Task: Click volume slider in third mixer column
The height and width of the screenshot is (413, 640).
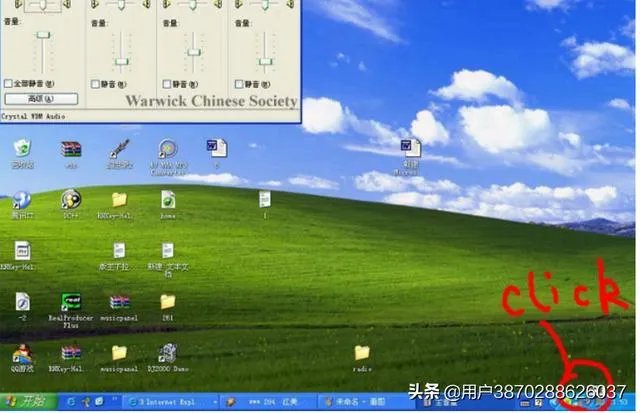Action: point(194,52)
